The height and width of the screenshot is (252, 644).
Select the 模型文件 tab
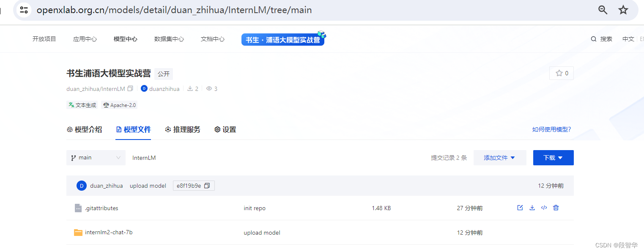(x=133, y=129)
